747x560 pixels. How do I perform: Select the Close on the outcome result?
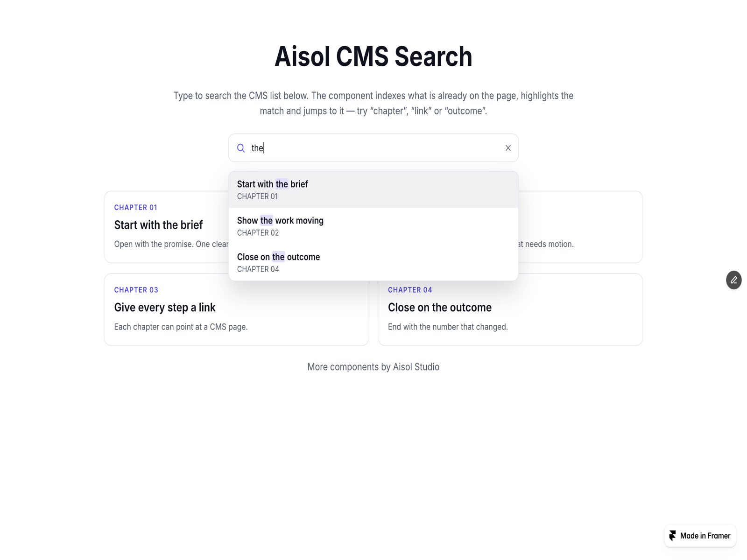[373, 262]
